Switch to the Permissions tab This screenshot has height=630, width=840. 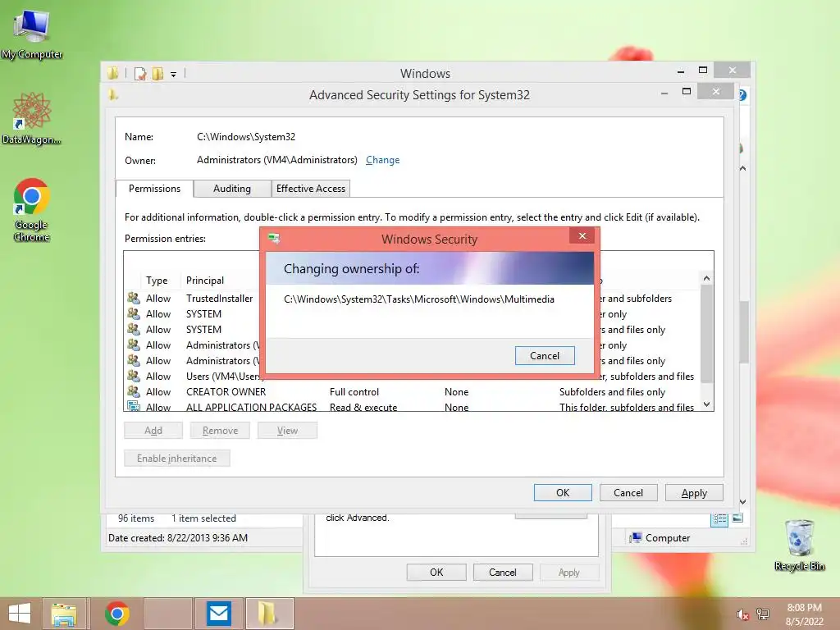click(x=154, y=189)
